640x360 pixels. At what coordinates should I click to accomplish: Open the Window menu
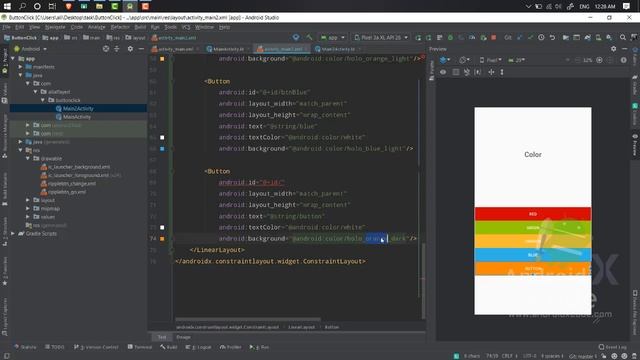[204, 27]
